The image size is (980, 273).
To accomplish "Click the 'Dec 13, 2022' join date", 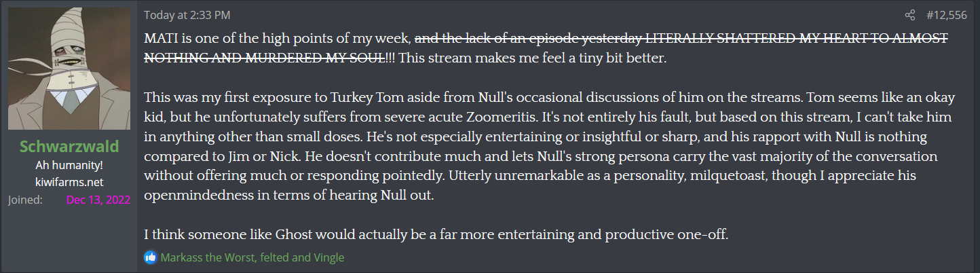I will (98, 200).
